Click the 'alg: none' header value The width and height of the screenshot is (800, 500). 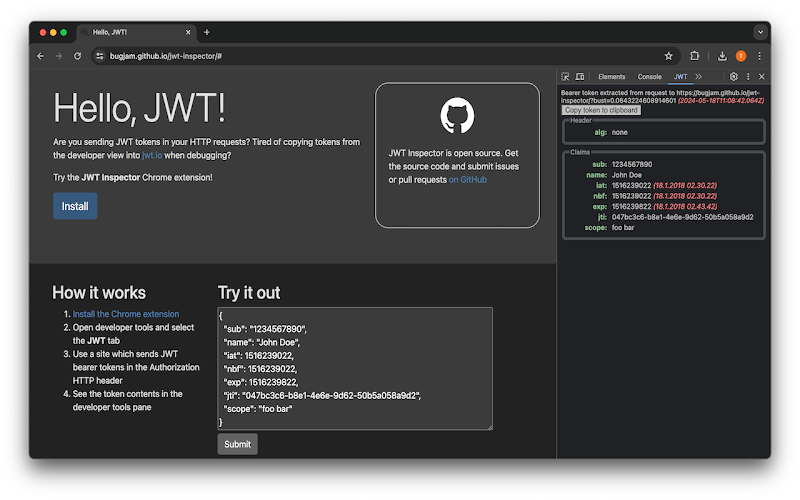[619, 132]
